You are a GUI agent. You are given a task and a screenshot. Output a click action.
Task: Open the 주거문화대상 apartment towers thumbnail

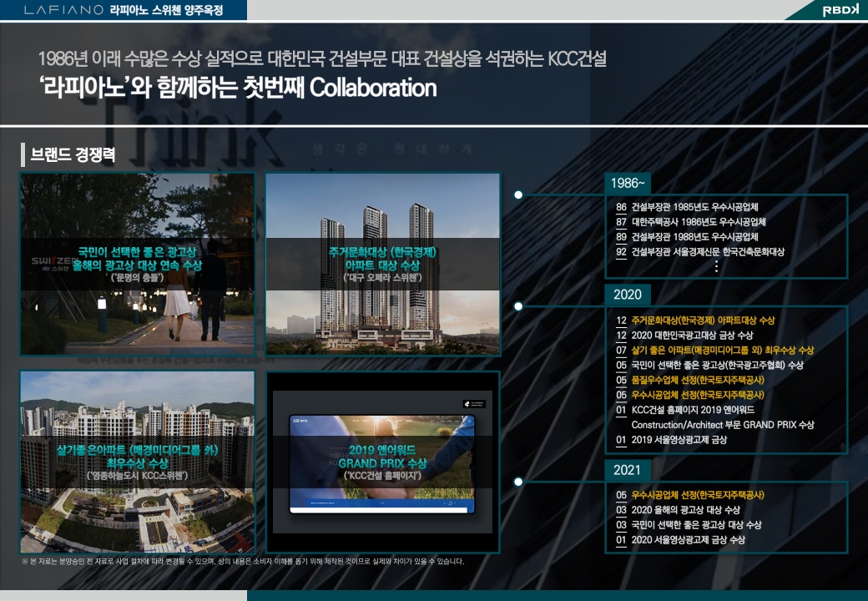click(382, 264)
